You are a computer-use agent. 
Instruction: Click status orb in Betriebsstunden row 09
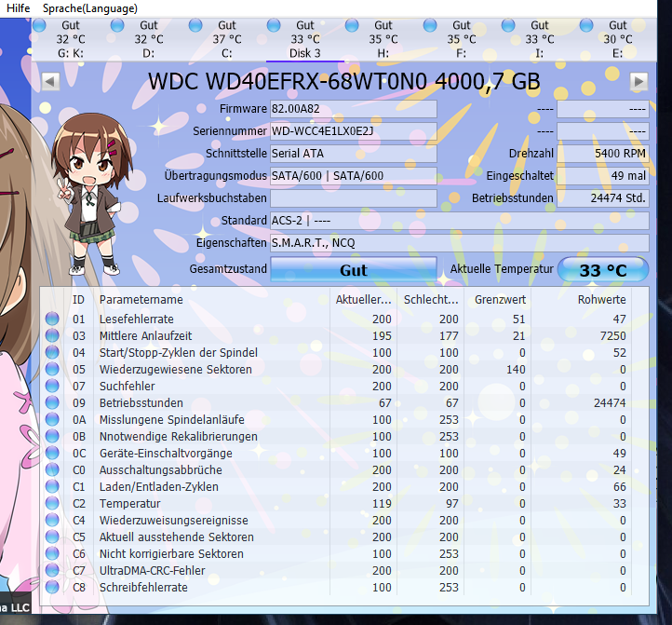coord(52,402)
